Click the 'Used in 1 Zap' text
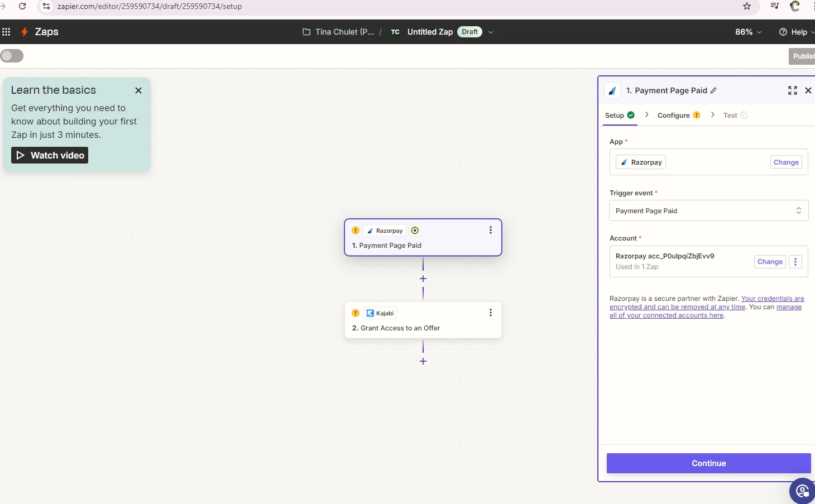This screenshot has width=815, height=504. pyautogui.click(x=637, y=267)
